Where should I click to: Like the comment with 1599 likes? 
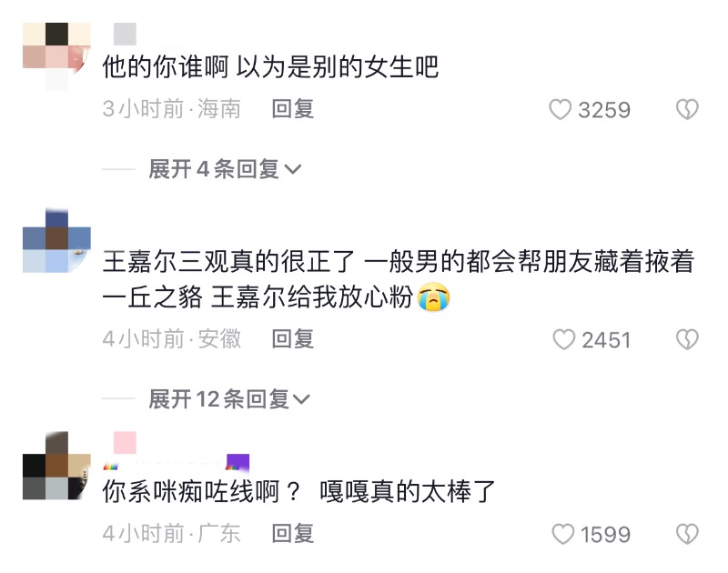[562, 534]
